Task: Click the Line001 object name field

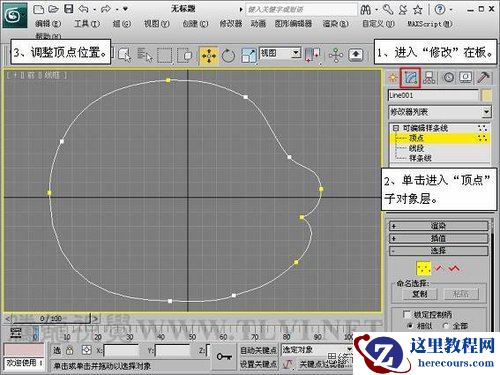Action: pos(433,95)
